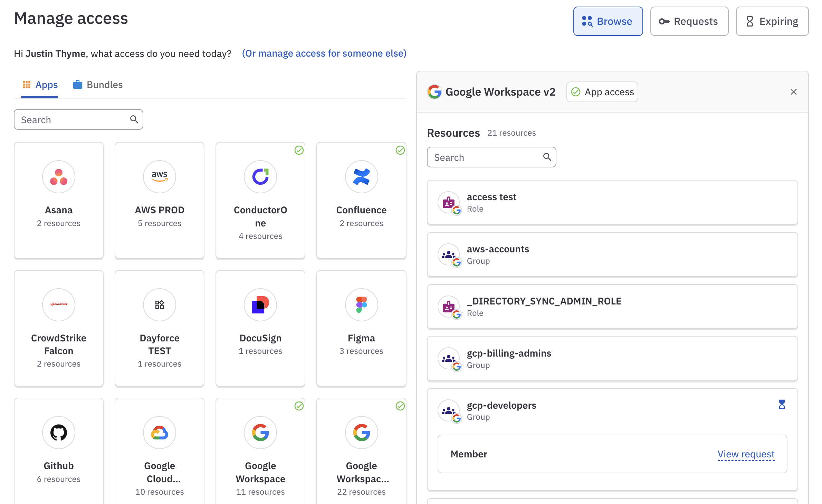Open the Expiring view

point(772,21)
